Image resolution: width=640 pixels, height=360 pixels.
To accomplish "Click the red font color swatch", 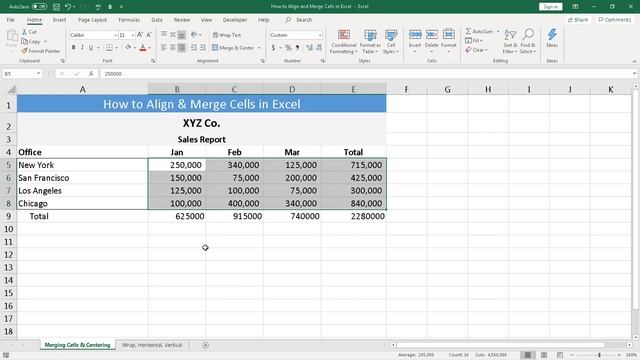I will 143,48.
